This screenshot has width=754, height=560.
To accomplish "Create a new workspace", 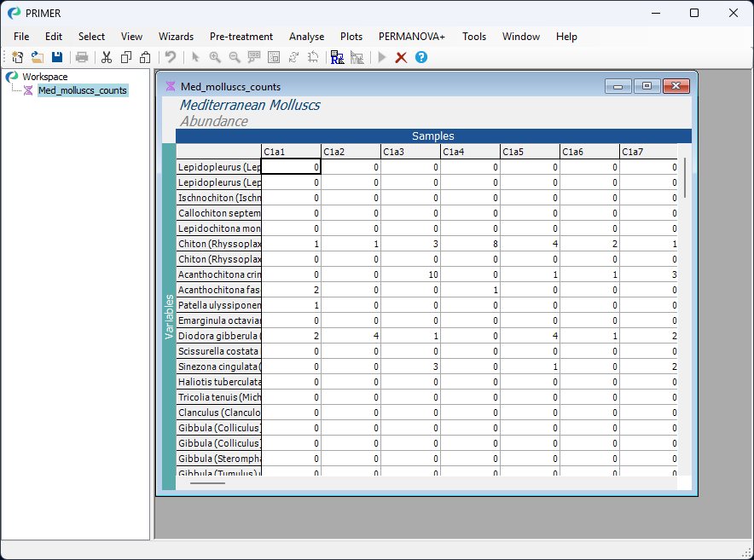I will pyautogui.click(x=17, y=57).
